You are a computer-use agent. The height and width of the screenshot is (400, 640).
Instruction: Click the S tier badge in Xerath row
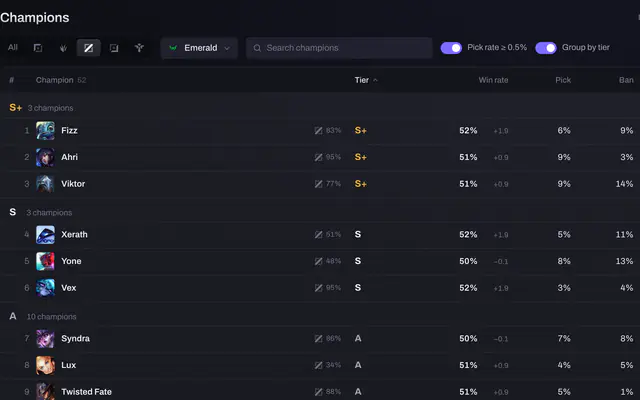click(358, 235)
